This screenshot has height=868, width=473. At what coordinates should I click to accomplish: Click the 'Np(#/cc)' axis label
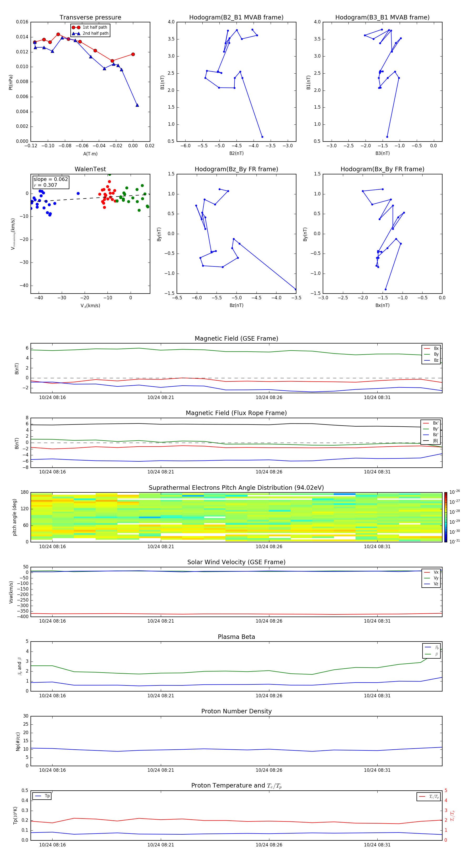tap(18, 741)
